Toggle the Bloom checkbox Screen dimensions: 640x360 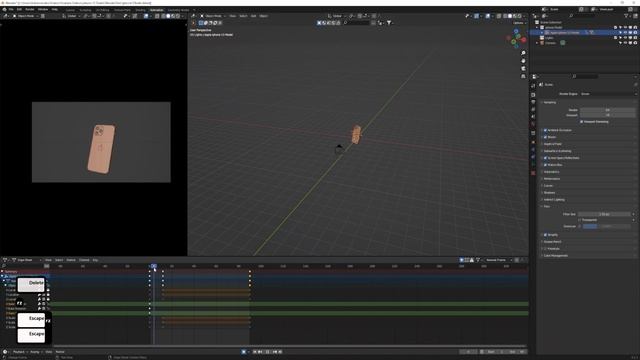545,137
